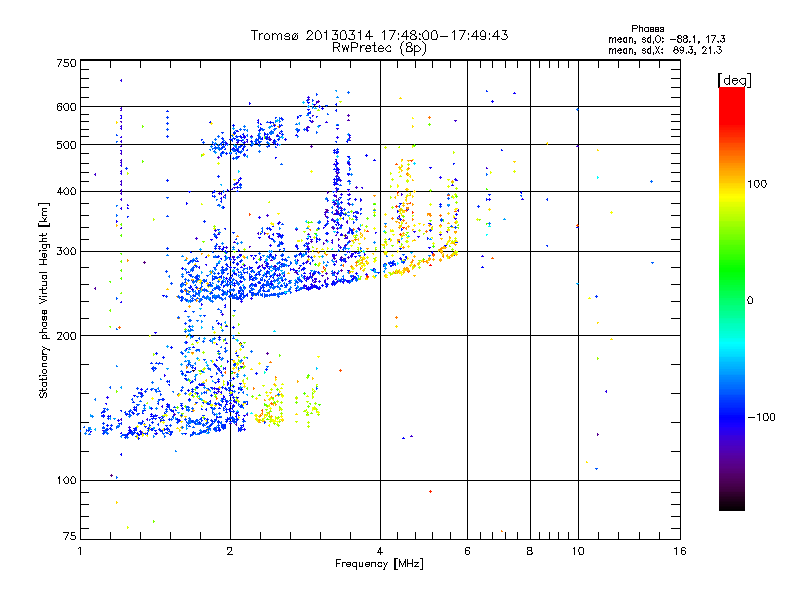
Task: Click the x-axis tick label '4'
Action: (380, 551)
